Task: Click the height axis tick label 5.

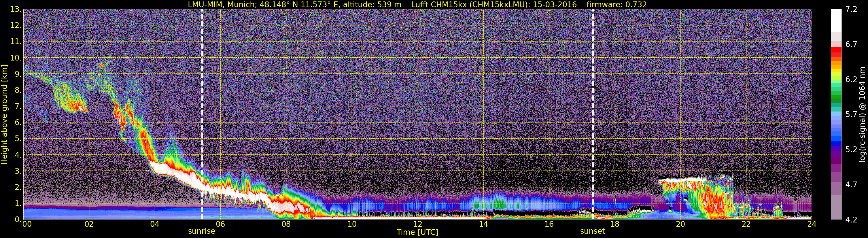Action: [18, 139]
